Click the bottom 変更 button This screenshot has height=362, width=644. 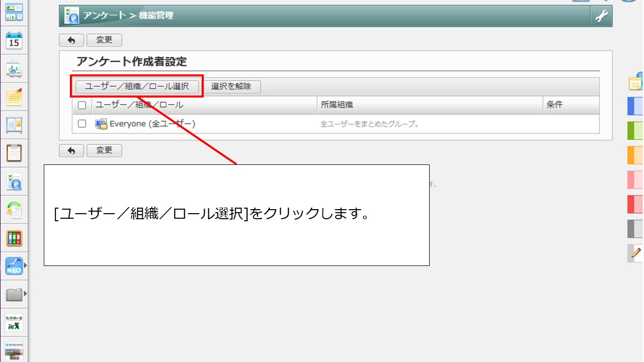(104, 150)
